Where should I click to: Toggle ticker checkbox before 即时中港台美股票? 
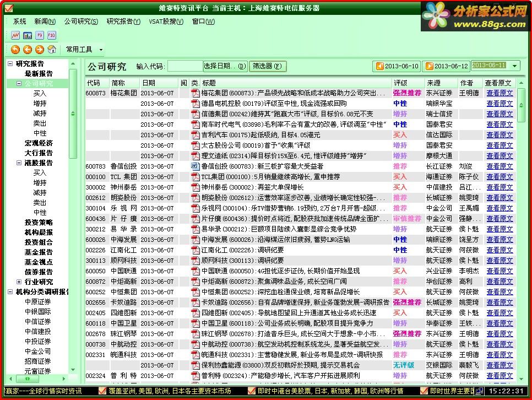[252, 391]
